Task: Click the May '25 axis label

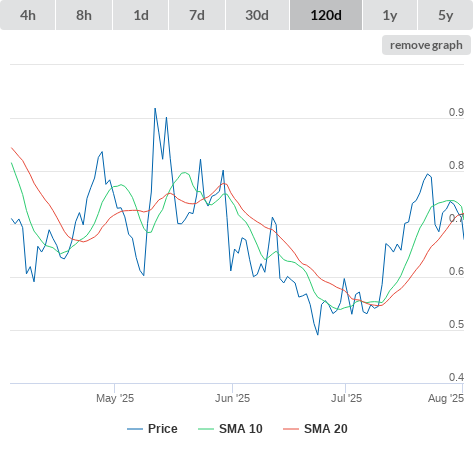Action: (x=115, y=398)
